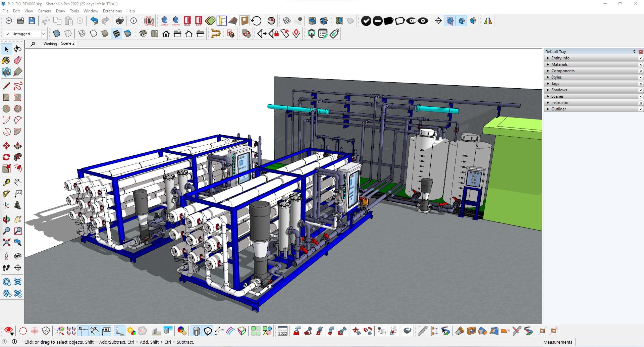Toggle the black eye visibility button
This screenshot has height=347, width=644.
[x=423, y=21]
